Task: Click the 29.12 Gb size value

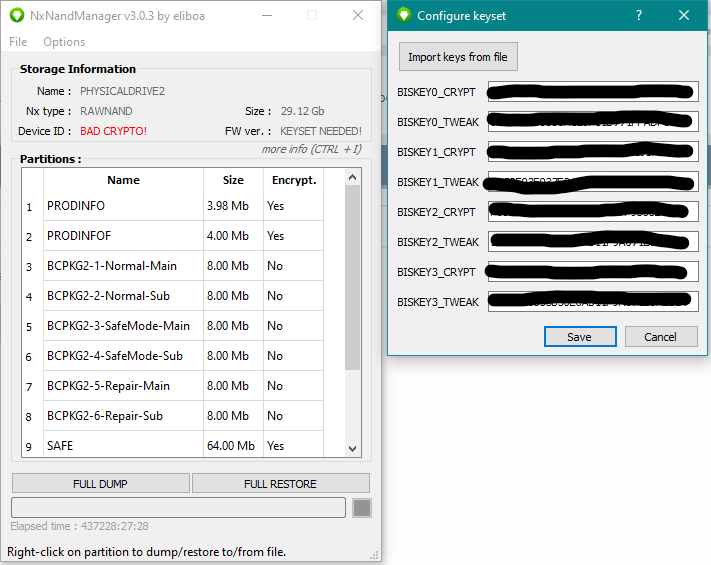Action: tap(302, 111)
